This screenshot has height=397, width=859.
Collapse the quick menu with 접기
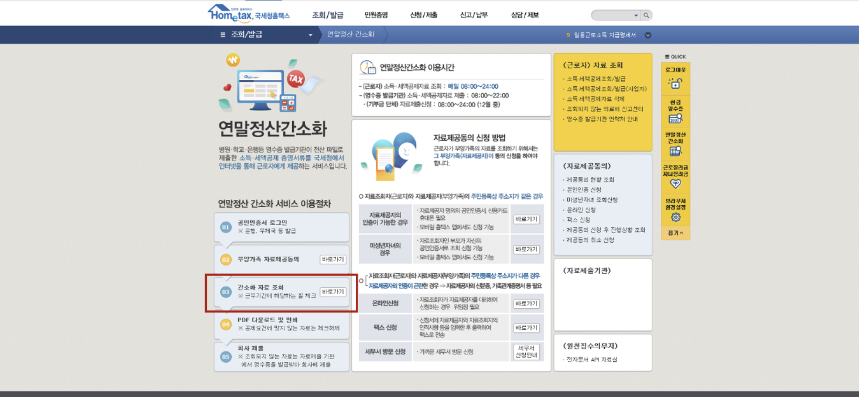point(675,233)
